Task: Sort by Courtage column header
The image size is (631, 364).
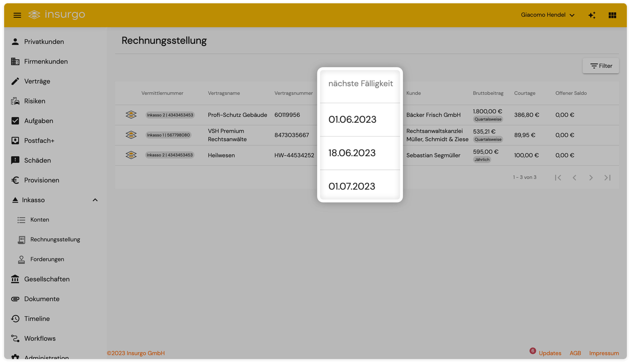Action: click(524, 93)
